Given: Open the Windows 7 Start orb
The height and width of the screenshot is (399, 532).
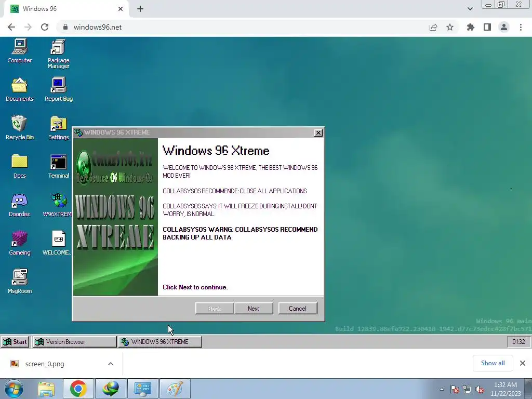Looking at the screenshot, I should click(x=14, y=389).
